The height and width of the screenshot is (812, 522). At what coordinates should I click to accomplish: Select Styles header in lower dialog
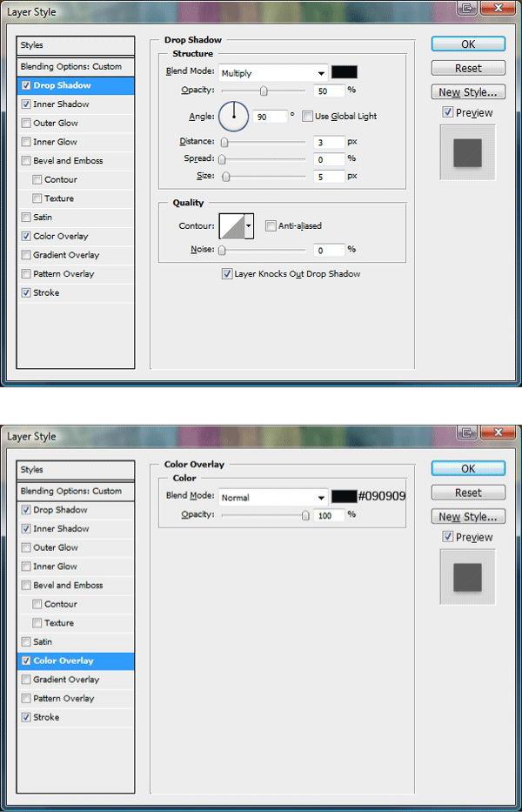pyautogui.click(x=76, y=470)
